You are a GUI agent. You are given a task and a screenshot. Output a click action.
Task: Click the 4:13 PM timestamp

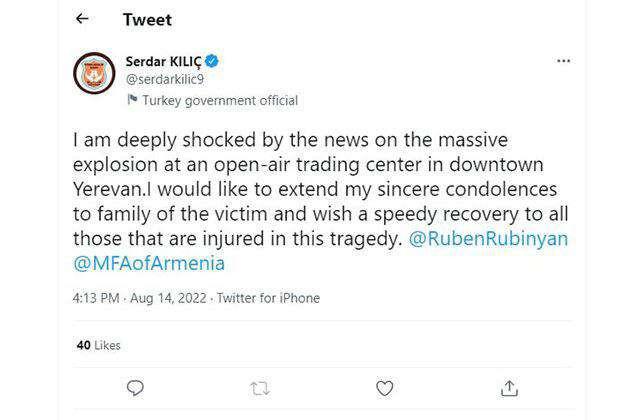click(x=96, y=298)
